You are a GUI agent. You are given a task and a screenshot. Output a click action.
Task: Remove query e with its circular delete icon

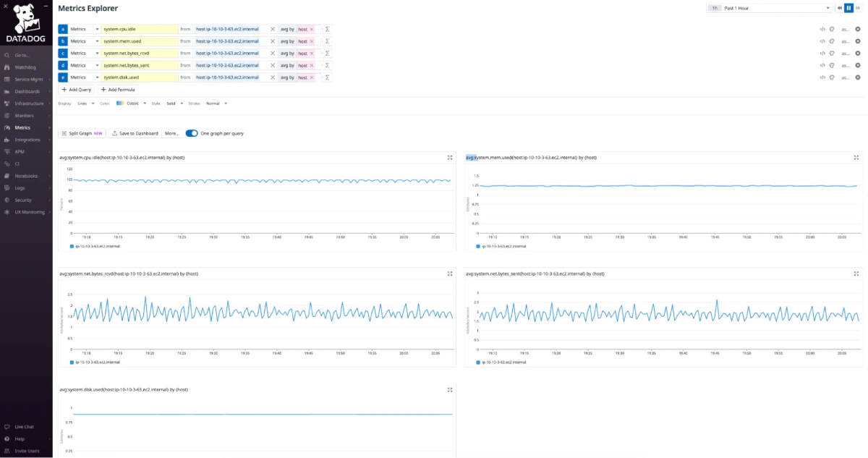coord(858,77)
